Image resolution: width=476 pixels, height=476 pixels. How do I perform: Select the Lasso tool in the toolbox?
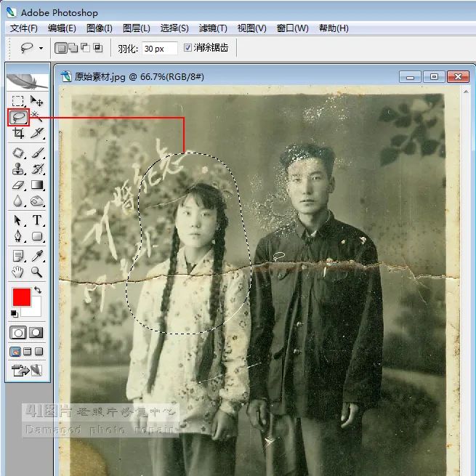coord(18,117)
